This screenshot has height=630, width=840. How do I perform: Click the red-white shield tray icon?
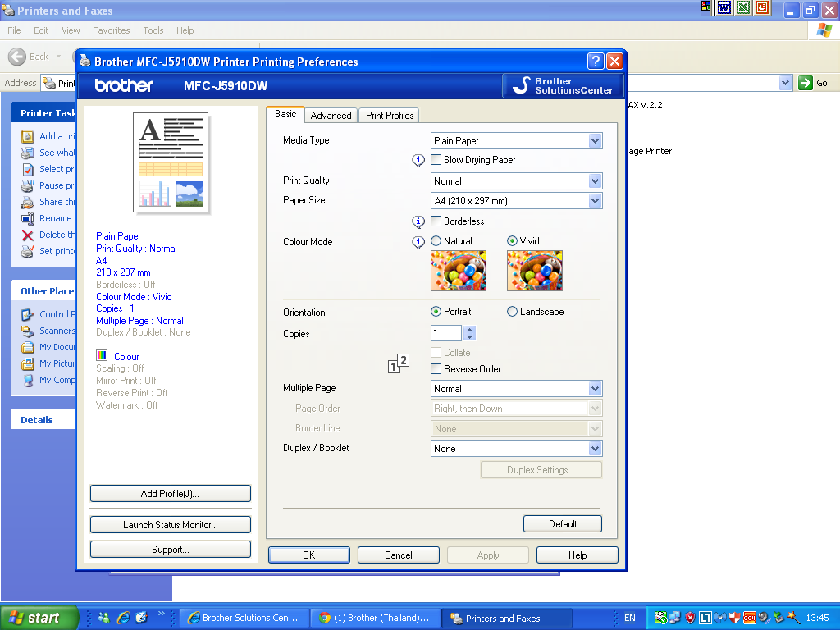(x=734, y=619)
